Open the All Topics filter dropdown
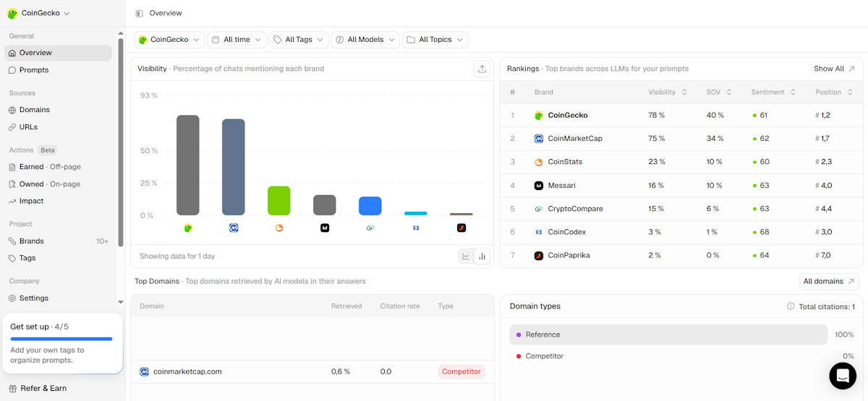 click(x=435, y=40)
